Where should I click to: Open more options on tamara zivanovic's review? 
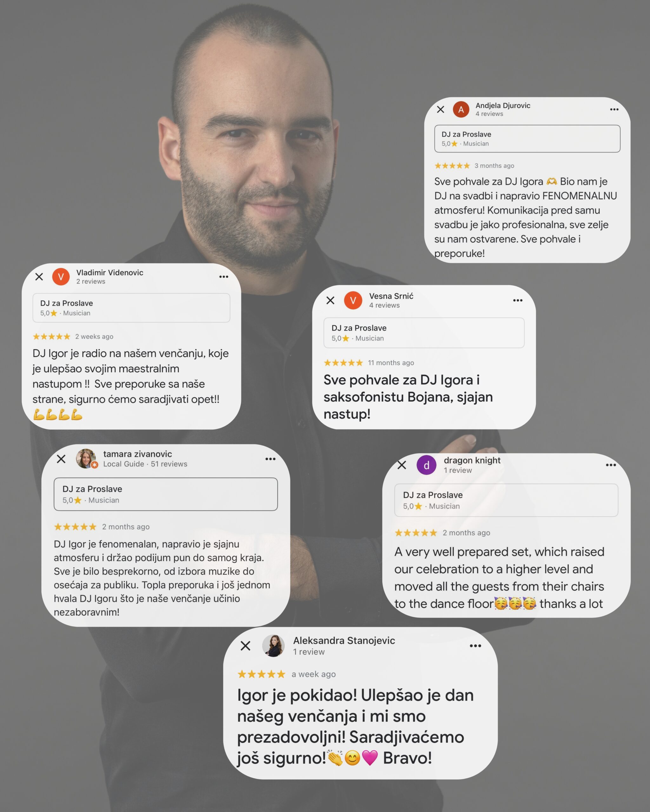tap(270, 459)
